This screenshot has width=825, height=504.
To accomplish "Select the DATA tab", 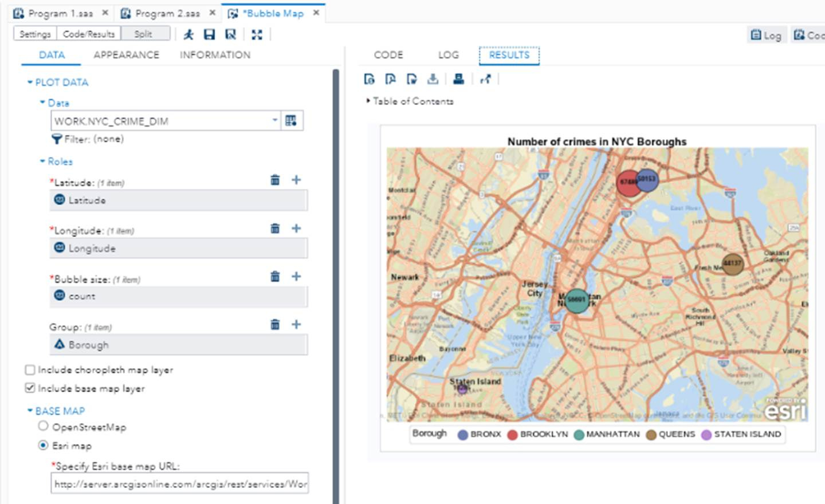I will (52, 55).
